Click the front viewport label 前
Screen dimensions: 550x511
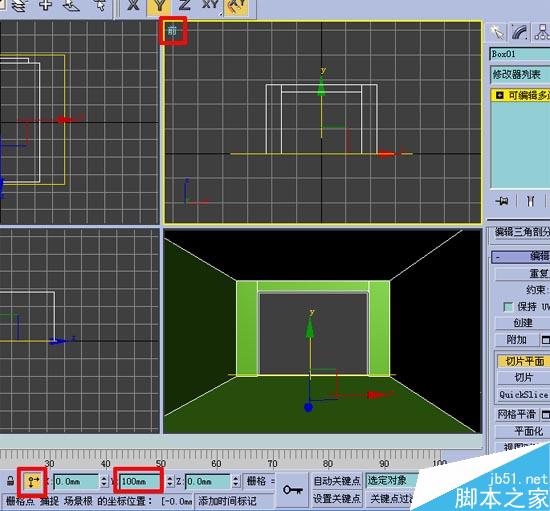click(x=172, y=32)
